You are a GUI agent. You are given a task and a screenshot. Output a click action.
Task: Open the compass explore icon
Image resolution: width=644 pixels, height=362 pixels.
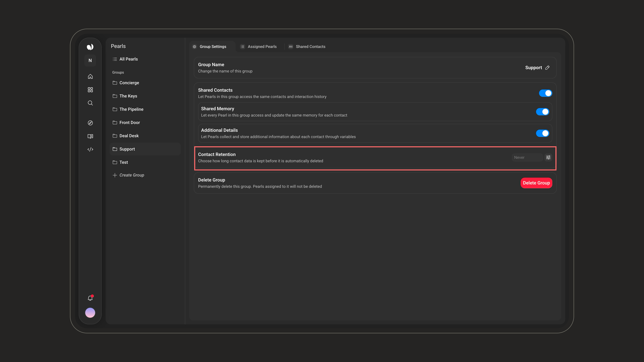pos(90,123)
